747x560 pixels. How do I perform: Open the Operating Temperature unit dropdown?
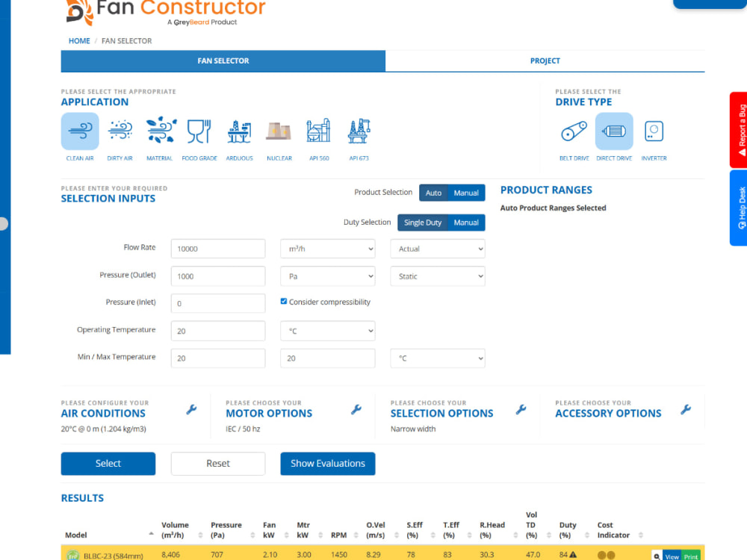(328, 331)
